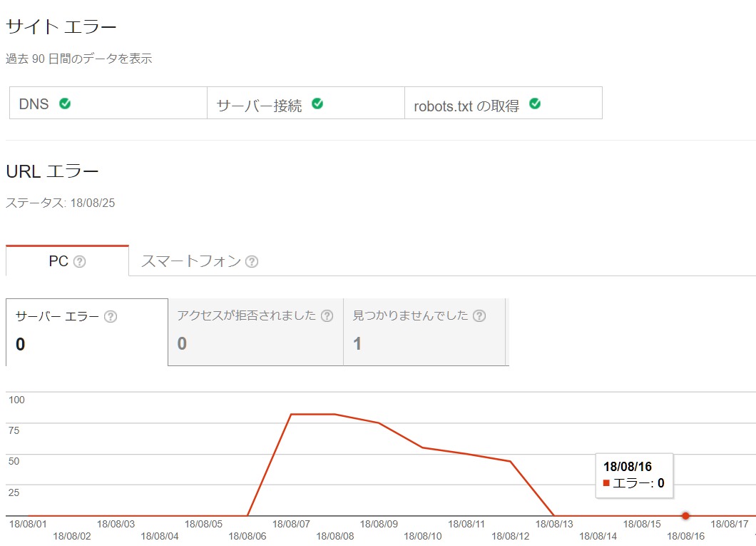Show help for 見つかりませんでした via its icon
Screen dimensions: 756x546
tap(479, 316)
